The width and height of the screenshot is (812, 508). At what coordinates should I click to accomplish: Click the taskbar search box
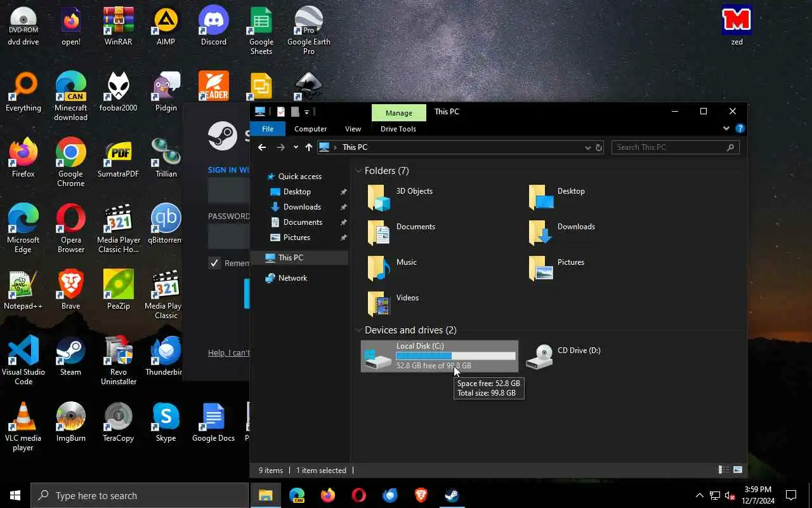[140, 495]
